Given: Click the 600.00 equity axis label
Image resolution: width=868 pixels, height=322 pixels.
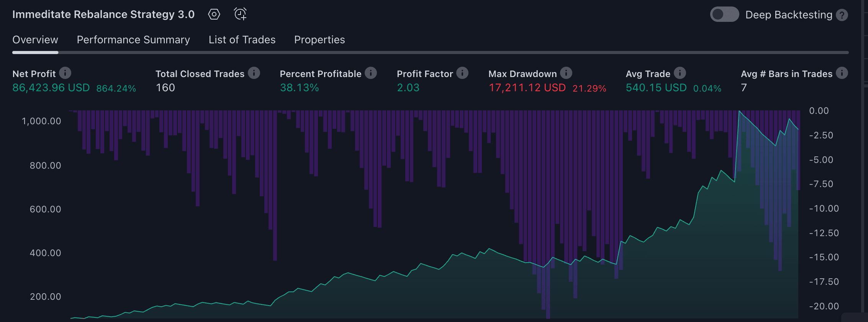Looking at the screenshot, I should coord(45,209).
